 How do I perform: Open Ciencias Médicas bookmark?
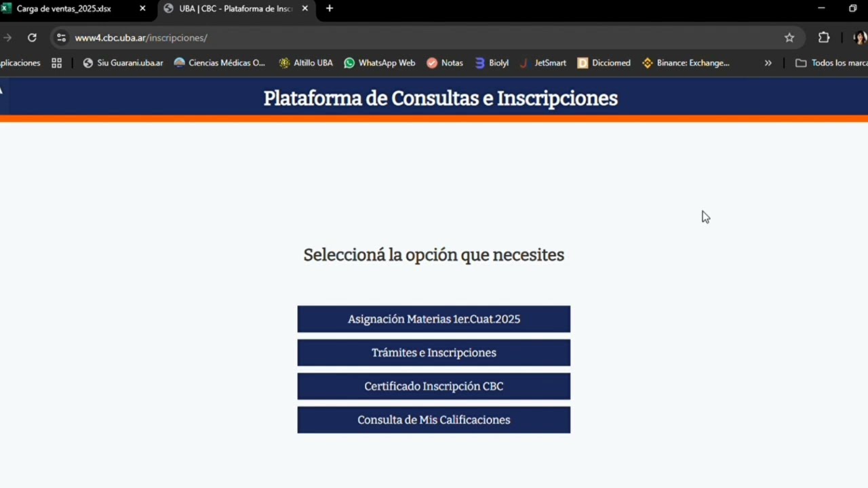click(x=219, y=63)
